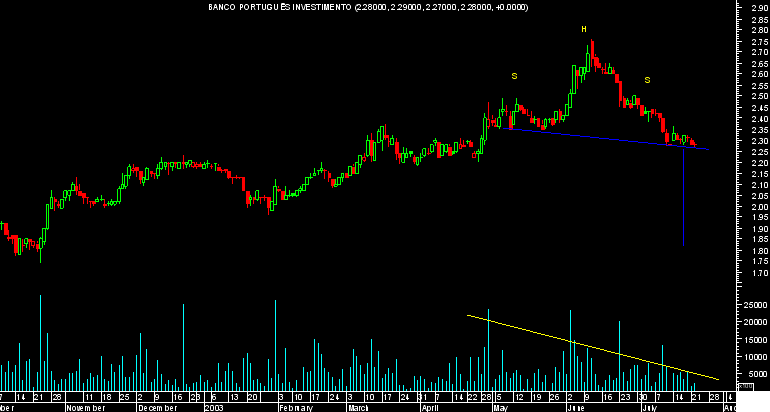Click the 20000 volume axis label

(x=757, y=323)
